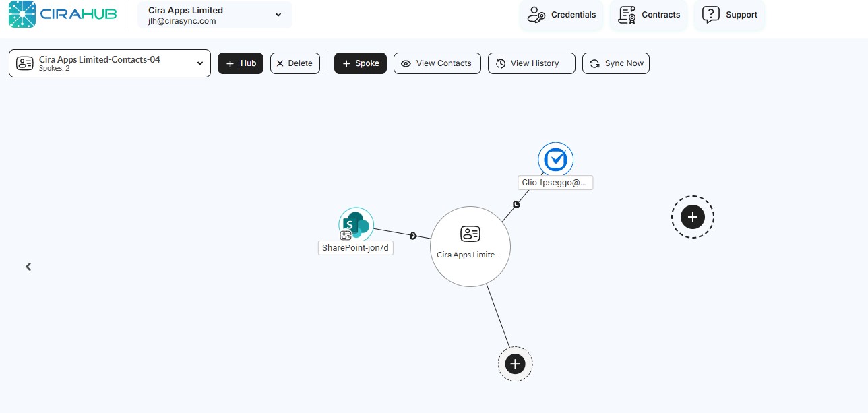Open the Credentials page
Viewport: 868px width, 413px height.
[561, 15]
